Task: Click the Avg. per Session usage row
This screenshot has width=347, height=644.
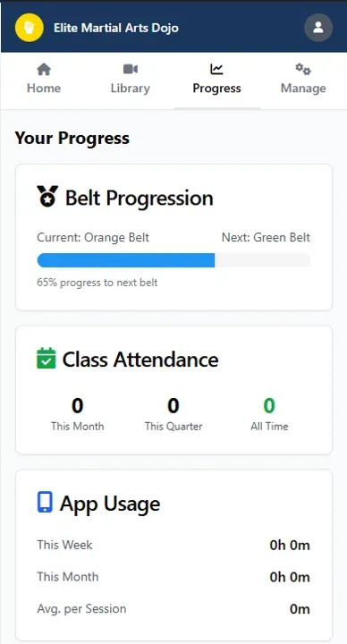Action: [x=173, y=609]
